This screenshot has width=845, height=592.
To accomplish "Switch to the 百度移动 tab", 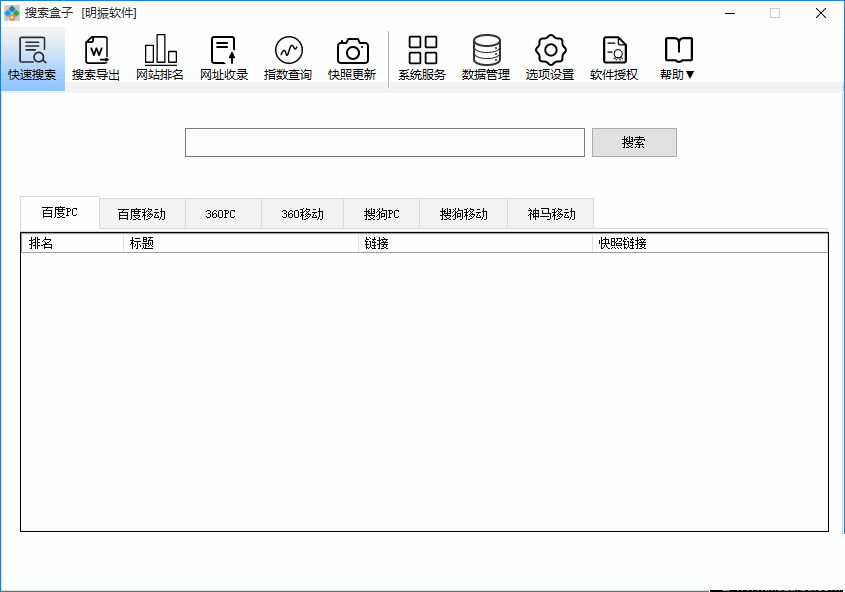I will (142, 214).
